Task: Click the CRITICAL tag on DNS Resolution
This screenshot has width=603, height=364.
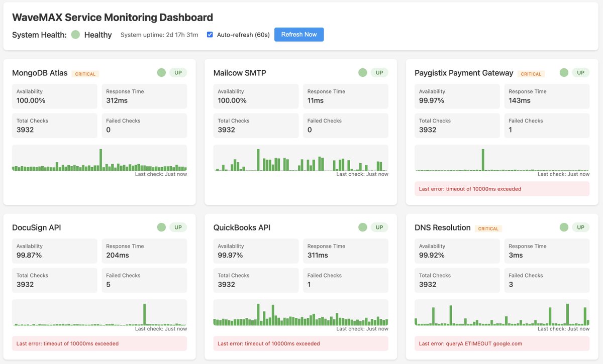Action: (x=488, y=228)
